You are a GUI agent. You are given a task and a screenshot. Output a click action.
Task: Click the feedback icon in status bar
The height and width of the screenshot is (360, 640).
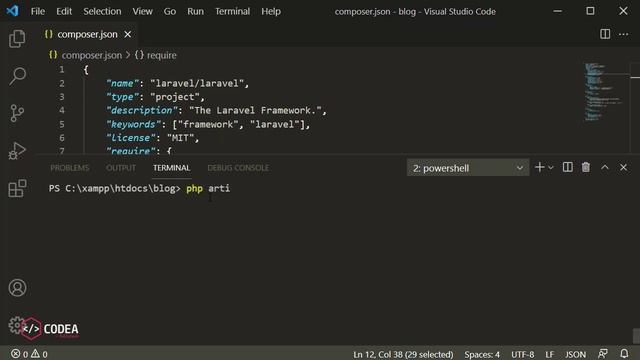[603, 353]
